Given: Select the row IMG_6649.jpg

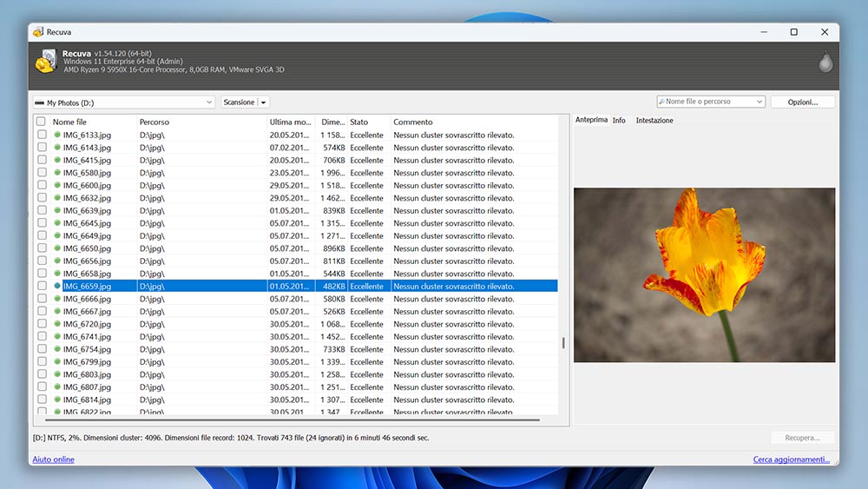Looking at the screenshot, I should pos(296,235).
